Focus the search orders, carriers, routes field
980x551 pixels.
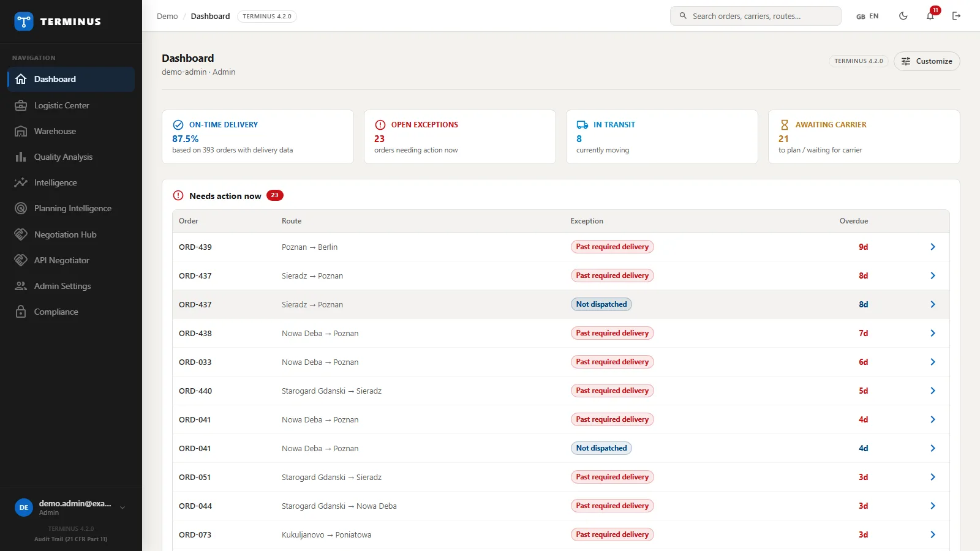(755, 16)
